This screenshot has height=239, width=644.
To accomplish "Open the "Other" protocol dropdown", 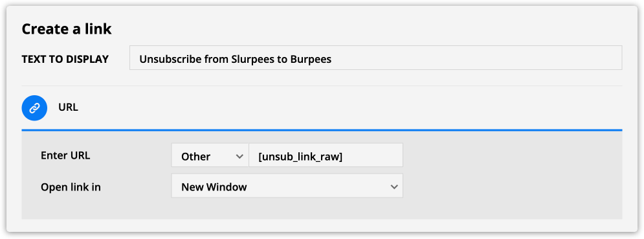I will tap(210, 155).
